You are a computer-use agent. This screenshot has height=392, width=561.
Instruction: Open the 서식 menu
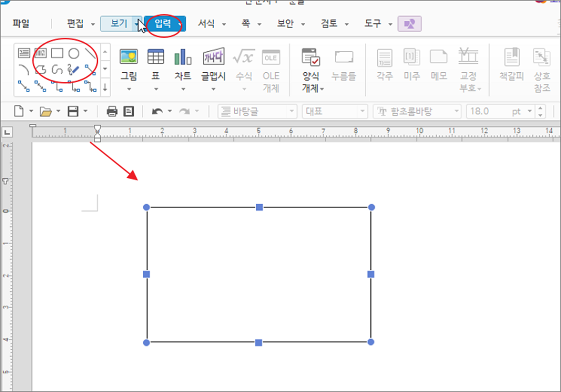206,24
